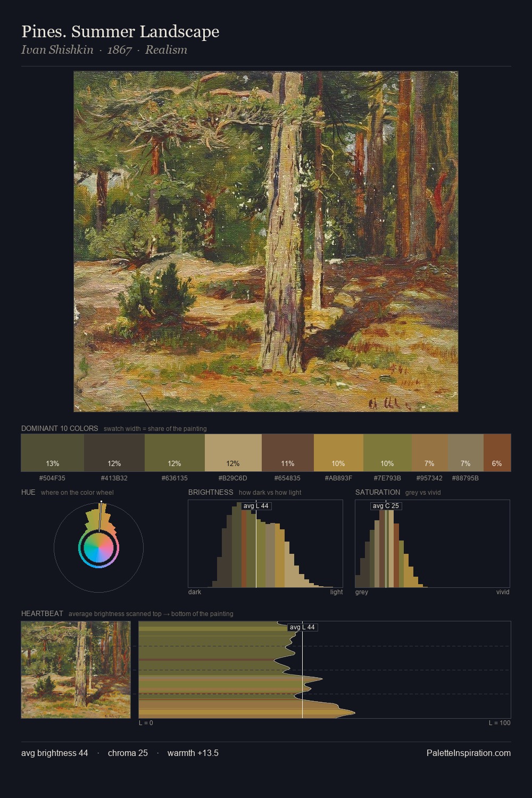Viewport: 532px width, 798px height.
Task: Click the 'avg L 44' label in heartbeat chart
Action: [302, 627]
